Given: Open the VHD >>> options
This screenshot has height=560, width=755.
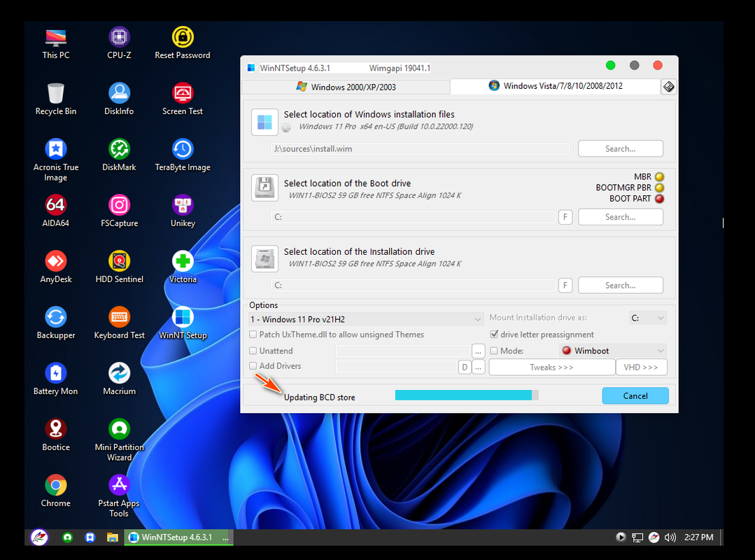Looking at the screenshot, I should click(641, 367).
